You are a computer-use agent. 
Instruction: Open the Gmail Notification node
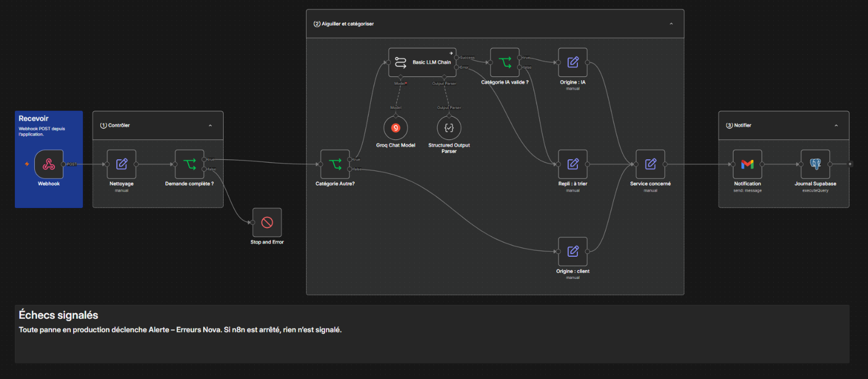(x=747, y=164)
